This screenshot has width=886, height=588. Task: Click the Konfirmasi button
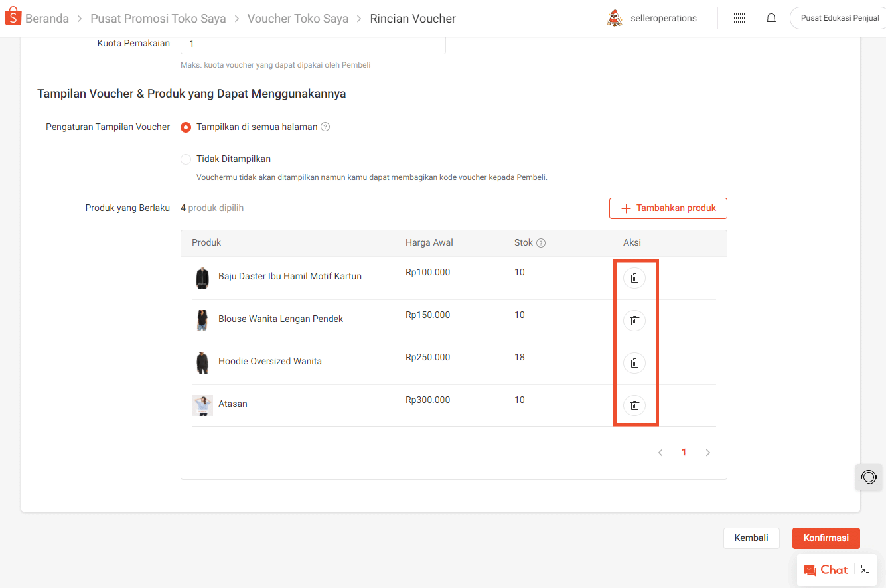(826, 538)
